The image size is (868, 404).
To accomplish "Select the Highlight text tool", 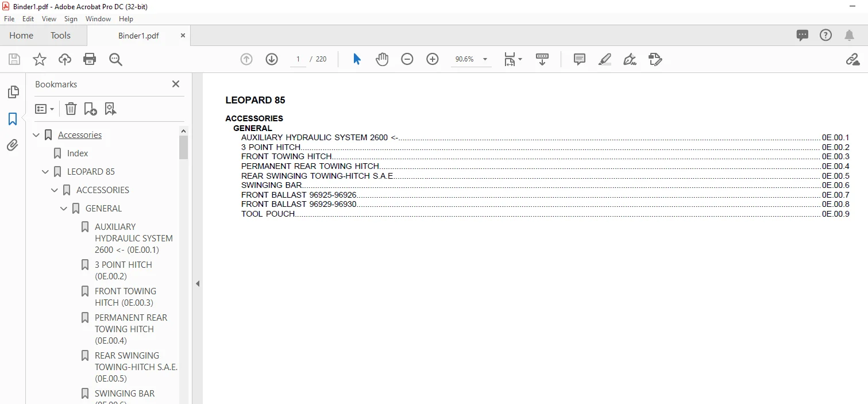I will (605, 59).
